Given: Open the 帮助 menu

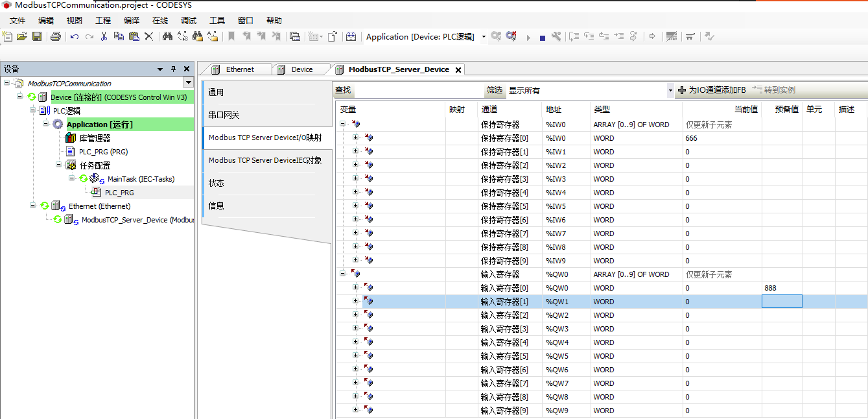Looking at the screenshot, I should tap(274, 20).
